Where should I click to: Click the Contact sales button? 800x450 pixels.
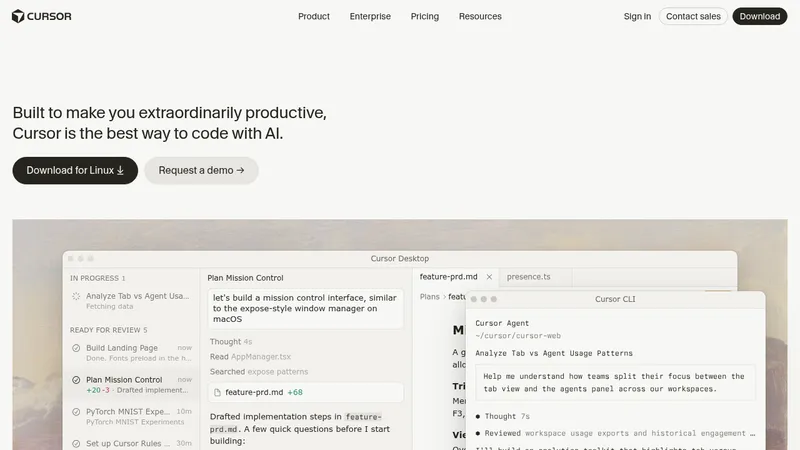coord(693,16)
